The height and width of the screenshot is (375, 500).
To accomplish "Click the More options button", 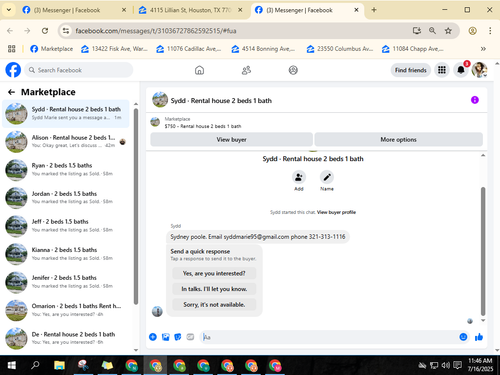I will (x=398, y=139).
